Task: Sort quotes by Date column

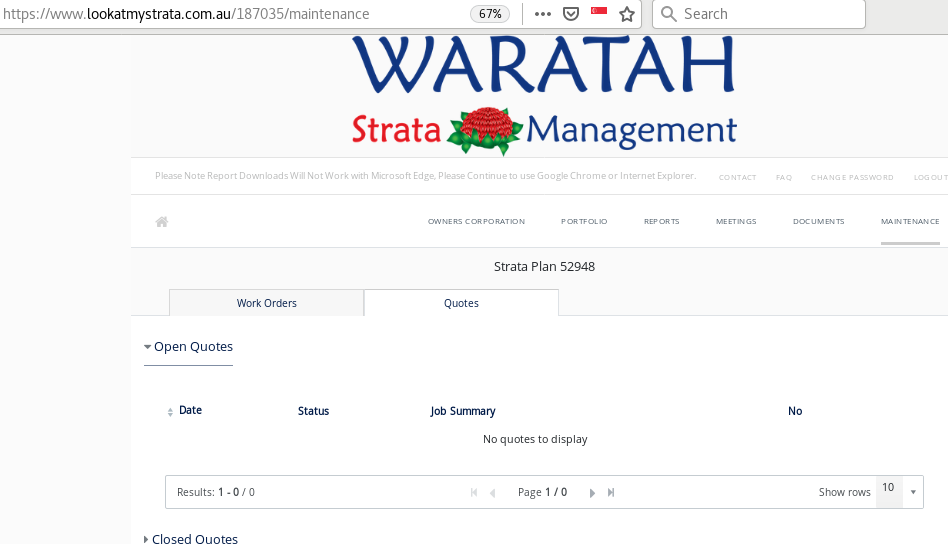Action: tap(189, 411)
